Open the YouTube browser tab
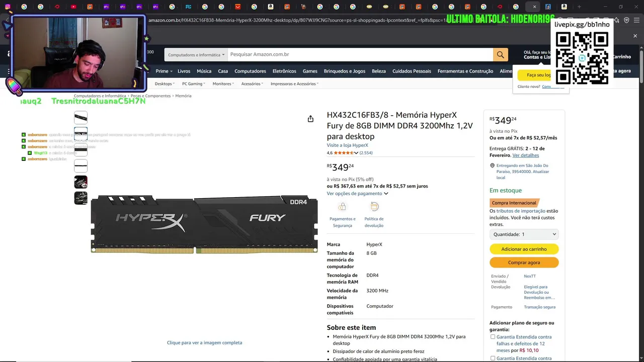 click(73, 7)
